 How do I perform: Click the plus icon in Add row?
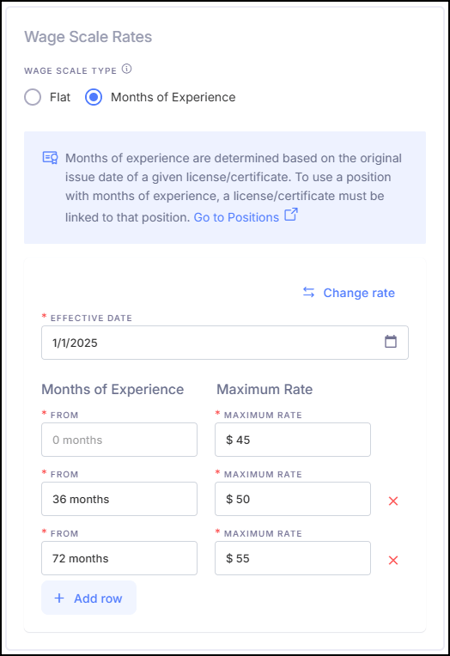tap(59, 598)
